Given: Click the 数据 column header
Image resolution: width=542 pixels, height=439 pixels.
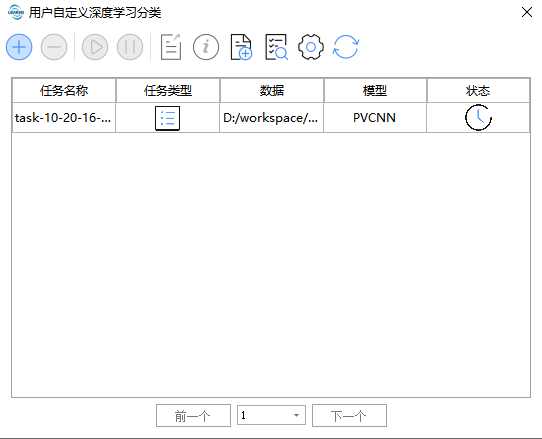Looking at the screenshot, I should point(272,91).
